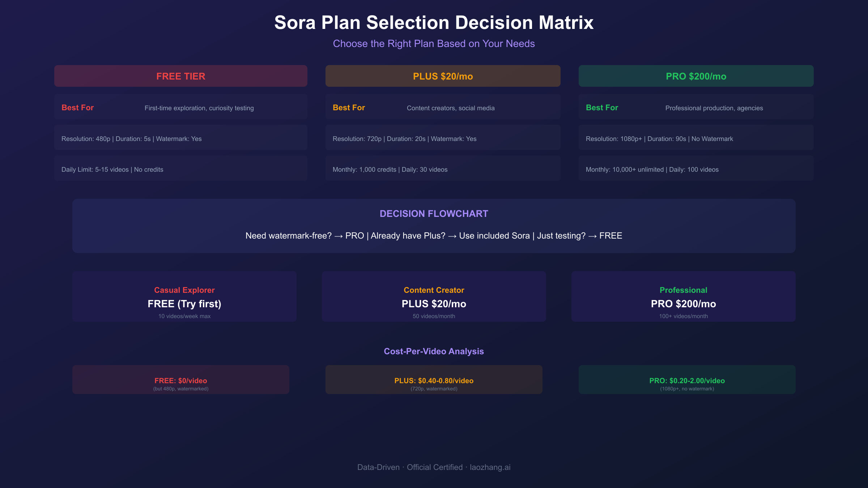The height and width of the screenshot is (488, 868).
Task: Select the PRO $200/mo header banner
Action: pyautogui.click(x=696, y=76)
